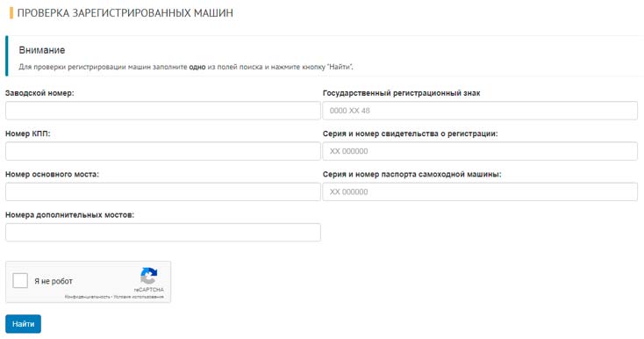Click the Номер основного моста label
This screenshot has height=339, width=644.
(x=52, y=174)
